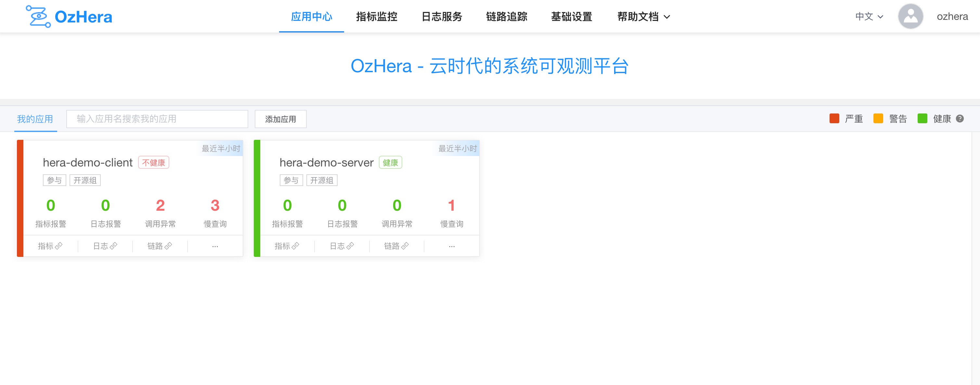Open the hera-demo-client application name
980x385 pixels.
87,163
